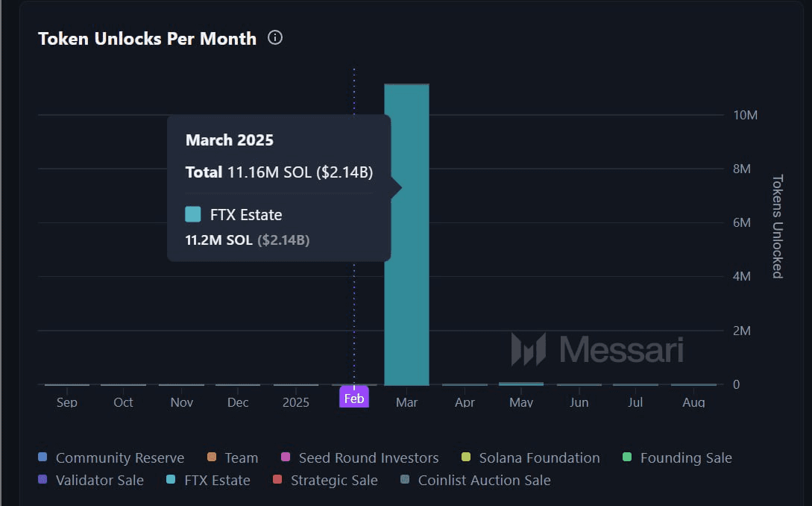The width and height of the screenshot is (812, 506).
Task: Click the 11.2M SOL value in tooltip
Action: pos(219,240)
